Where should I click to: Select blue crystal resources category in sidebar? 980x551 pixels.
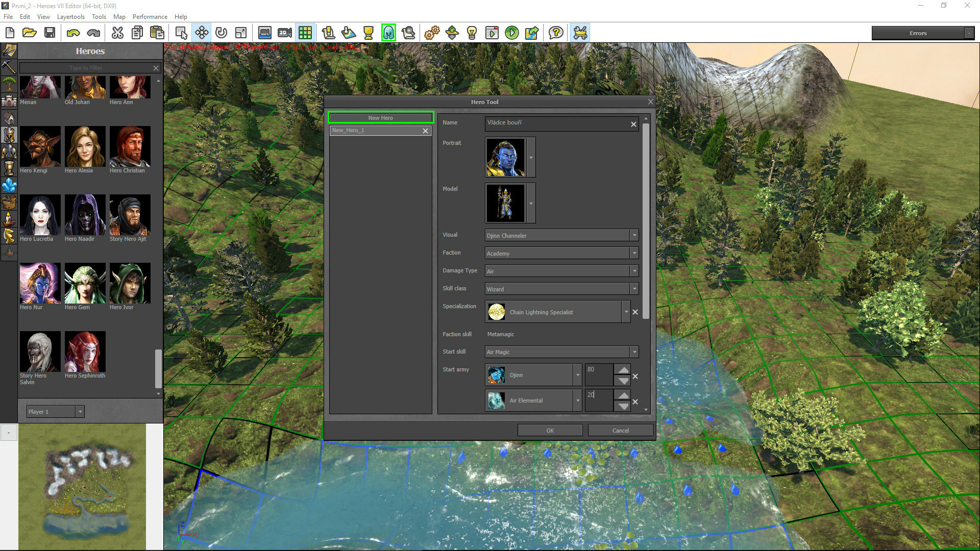coord(9,185)
